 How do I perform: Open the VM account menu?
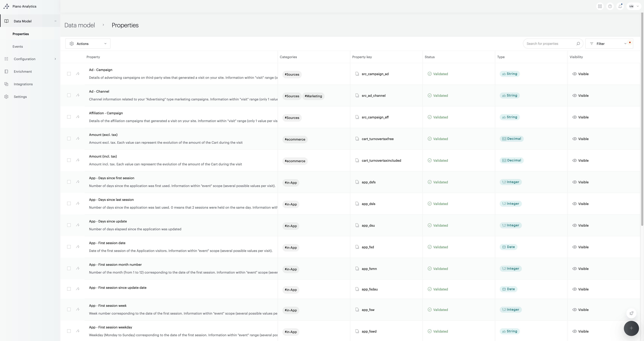pos(634,6)
